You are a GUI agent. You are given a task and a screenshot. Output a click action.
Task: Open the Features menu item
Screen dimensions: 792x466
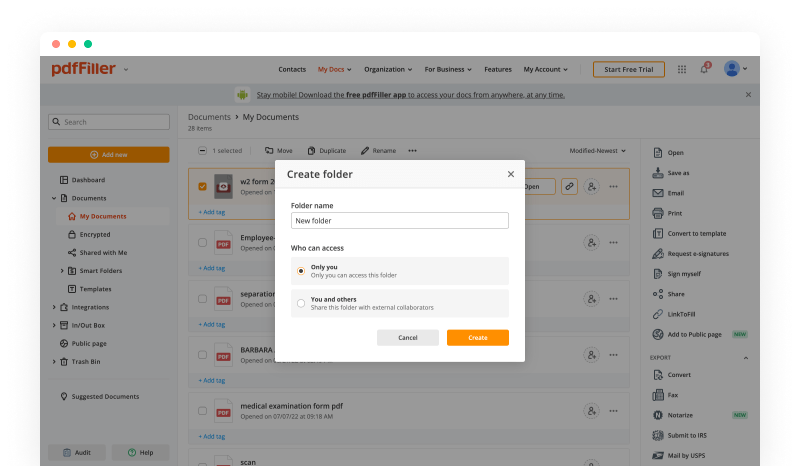[x=497, y=70]
